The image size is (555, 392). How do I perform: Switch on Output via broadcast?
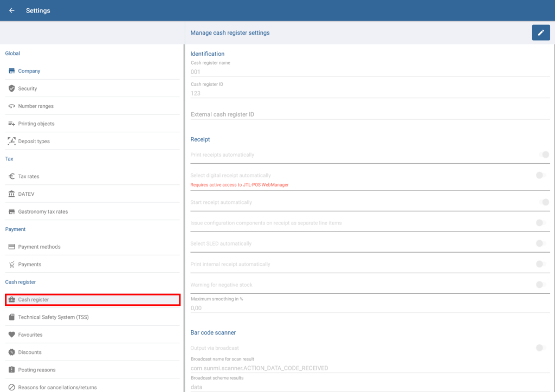click(x=540, y=348)
